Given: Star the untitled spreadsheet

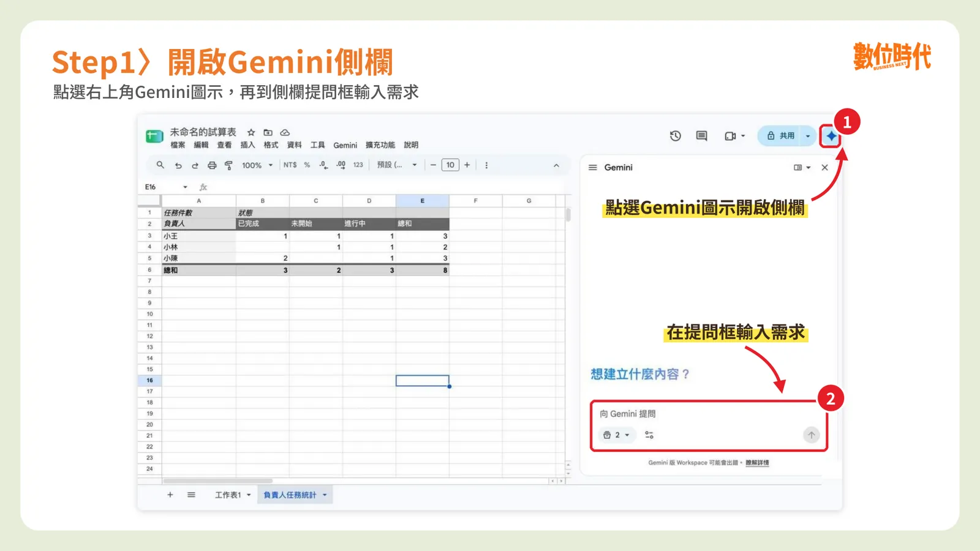Looking at the screenshot, I should [251, 132].
